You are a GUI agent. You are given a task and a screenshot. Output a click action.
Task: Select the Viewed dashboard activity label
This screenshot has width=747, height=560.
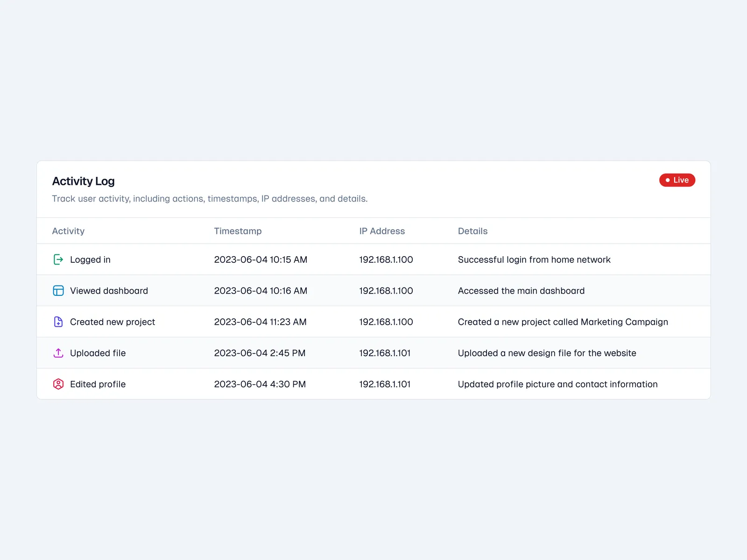point(109,291)
